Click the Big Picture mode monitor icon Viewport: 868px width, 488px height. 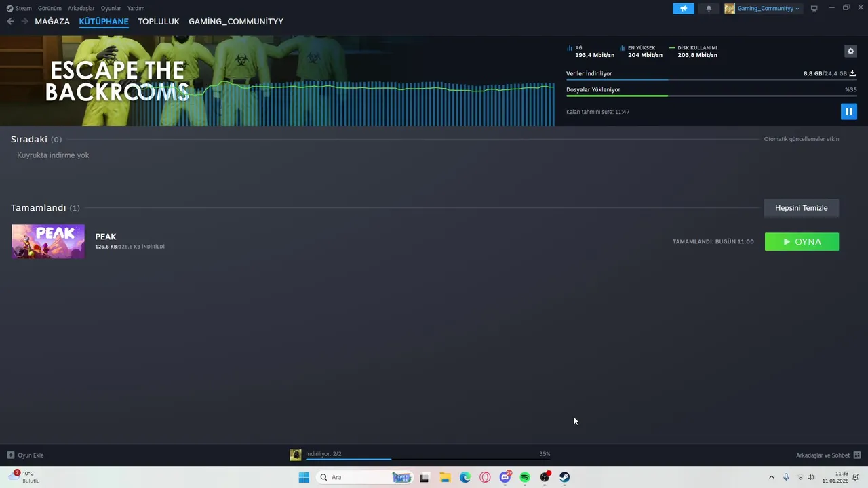[814, 9]
